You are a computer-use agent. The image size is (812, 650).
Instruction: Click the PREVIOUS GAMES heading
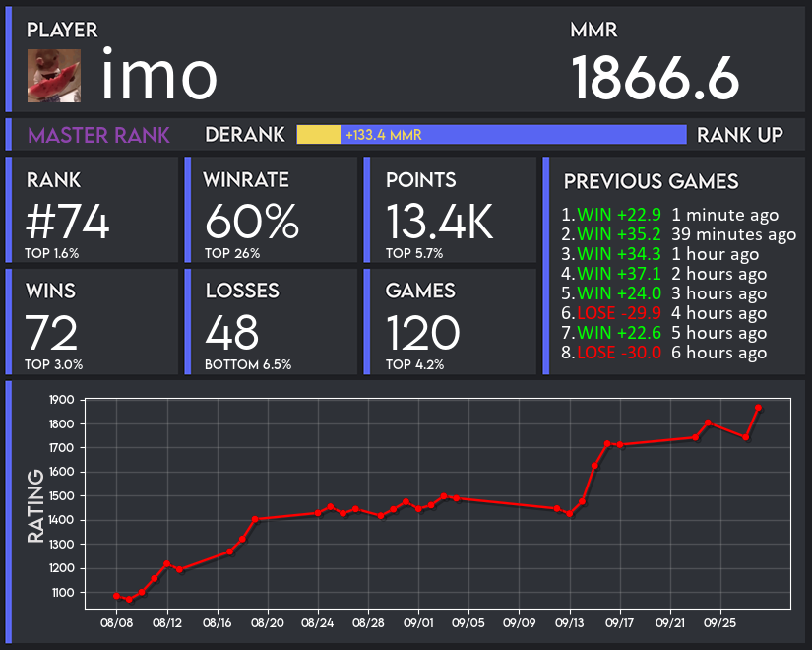pyautogui.click(x=651, y=181)
